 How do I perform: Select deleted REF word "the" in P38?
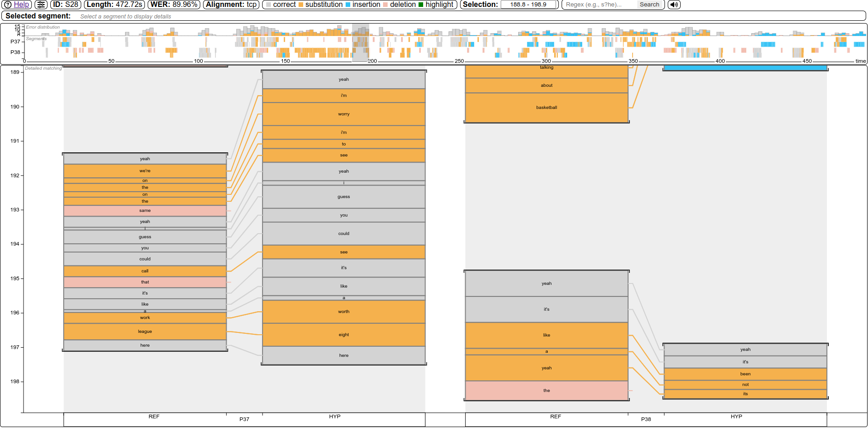547,391
